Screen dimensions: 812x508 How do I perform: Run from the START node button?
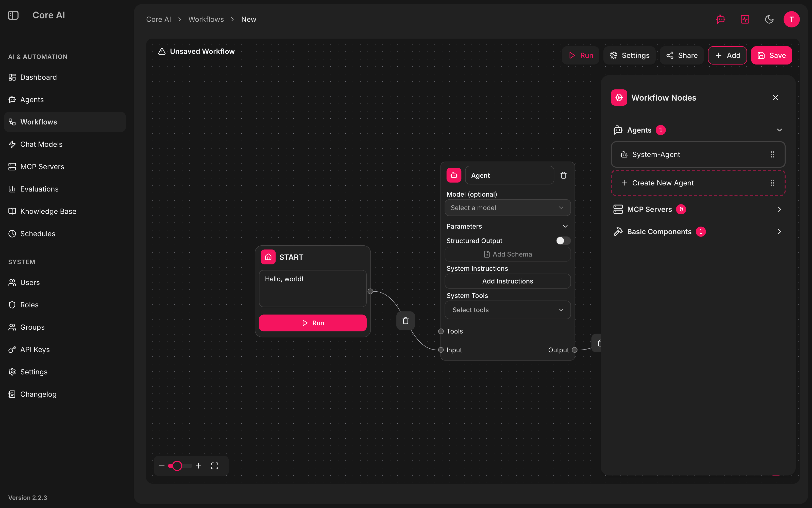point(313,323)
